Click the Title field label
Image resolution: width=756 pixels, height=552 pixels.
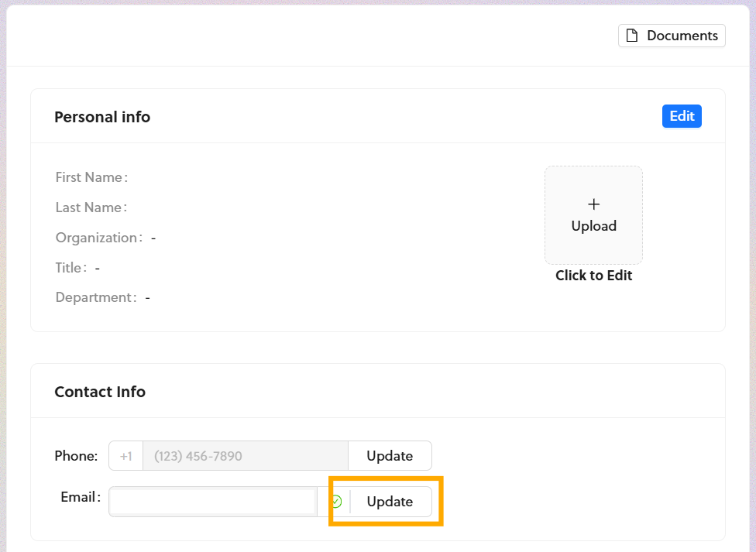pyautogui.click(x=70, y=268)
